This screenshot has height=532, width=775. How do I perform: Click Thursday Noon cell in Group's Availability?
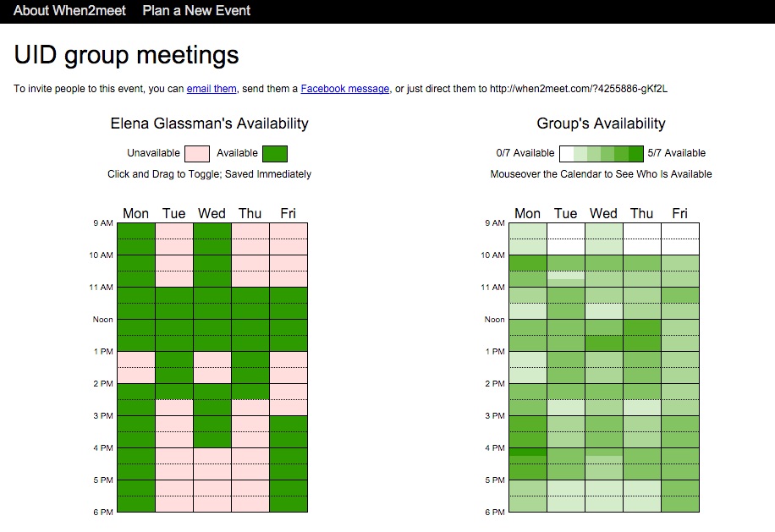click(642, 327)
